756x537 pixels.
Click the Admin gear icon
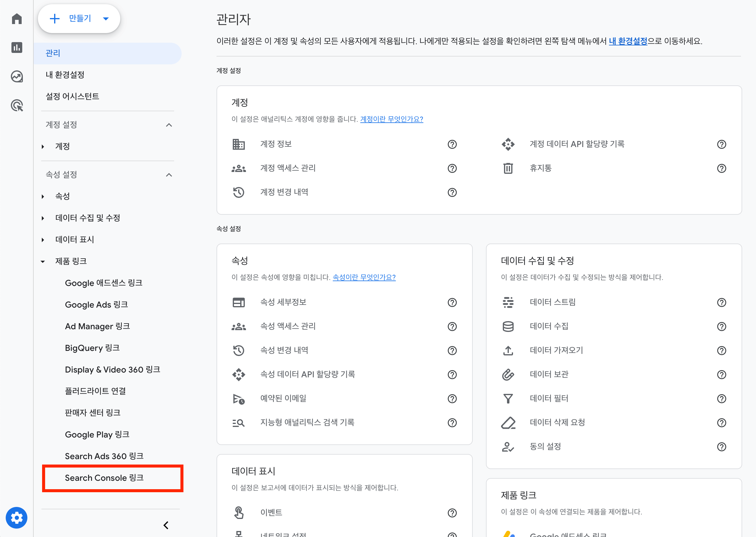tap(17, 517)
